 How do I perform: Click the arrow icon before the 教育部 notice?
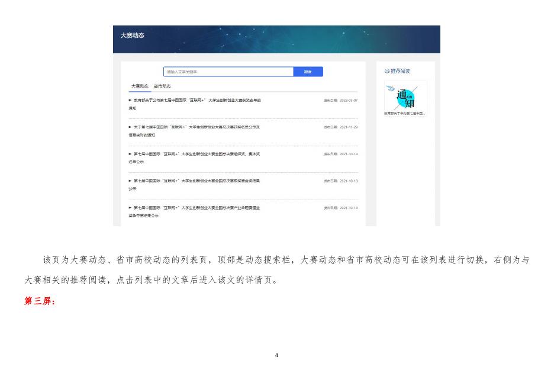(131, 100)
